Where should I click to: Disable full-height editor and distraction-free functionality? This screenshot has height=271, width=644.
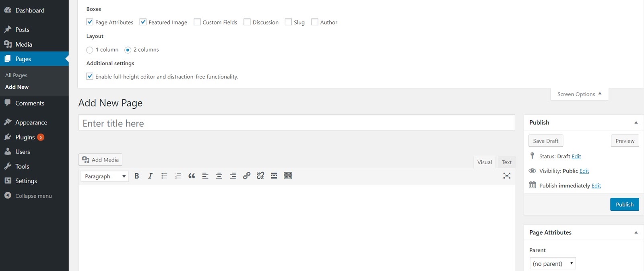pos(90,76)
